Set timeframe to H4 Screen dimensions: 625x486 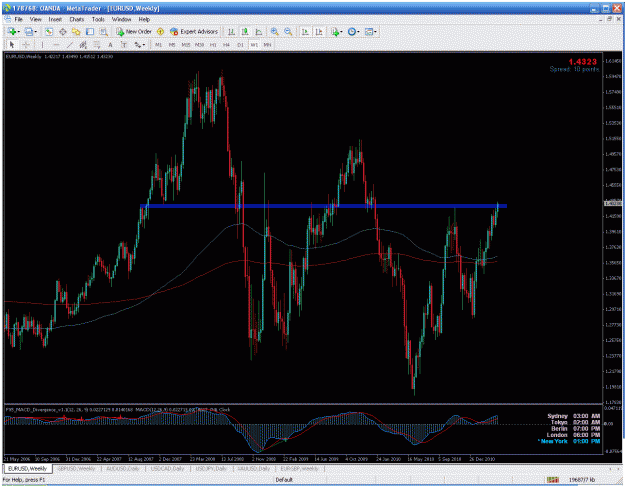(x=226, y=45)
